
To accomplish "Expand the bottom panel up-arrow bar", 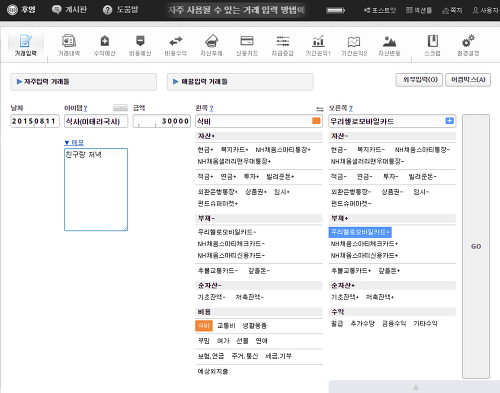I will point(414,387).
